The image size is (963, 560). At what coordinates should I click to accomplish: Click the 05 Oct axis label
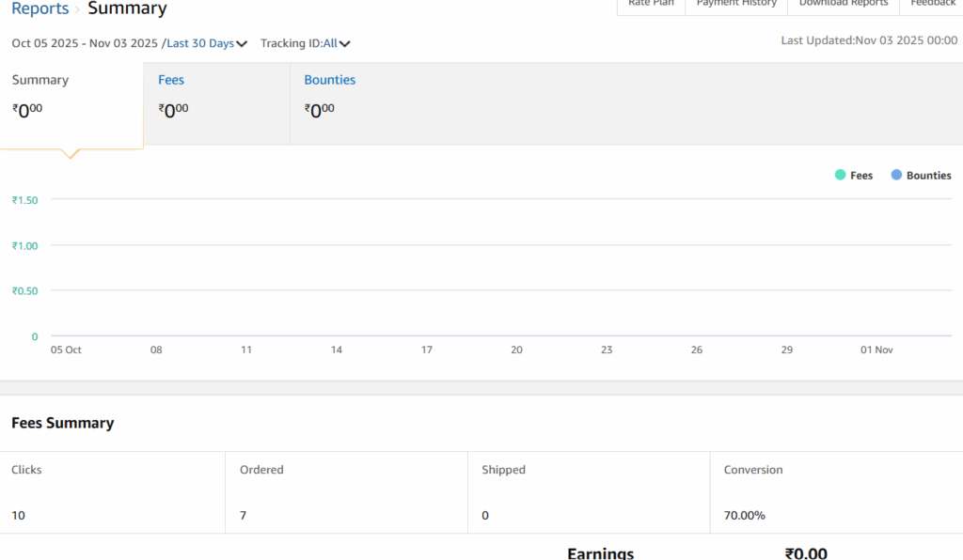66,350
